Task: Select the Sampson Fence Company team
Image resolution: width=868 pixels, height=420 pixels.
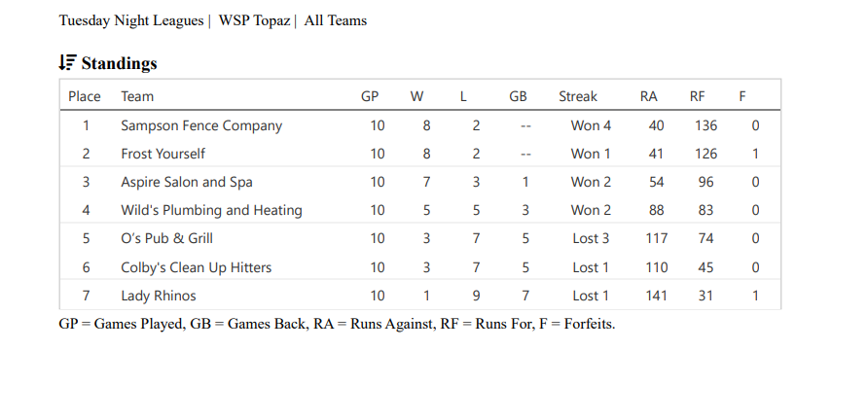Action: (201, 125)
